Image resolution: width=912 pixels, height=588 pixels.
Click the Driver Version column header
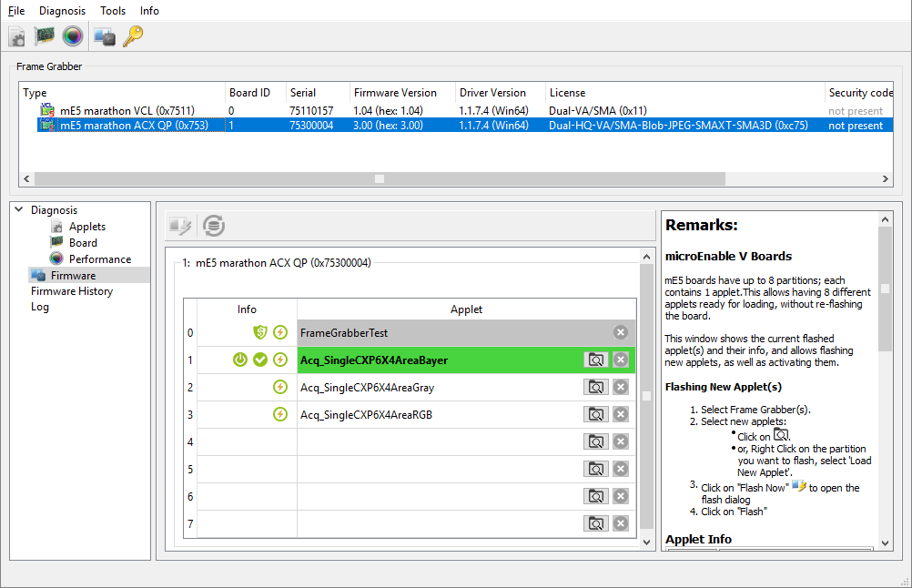tap(501, 93)
